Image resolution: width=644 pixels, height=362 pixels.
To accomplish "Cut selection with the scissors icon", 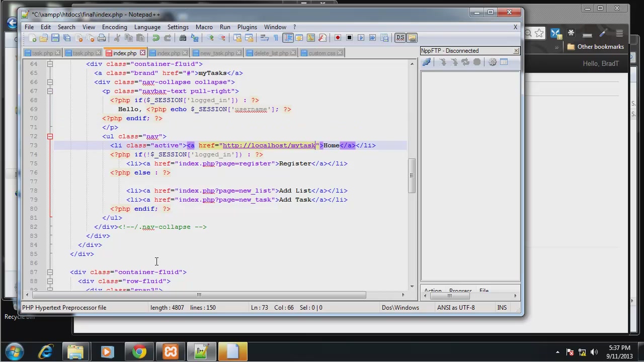I will pos(117,38).
